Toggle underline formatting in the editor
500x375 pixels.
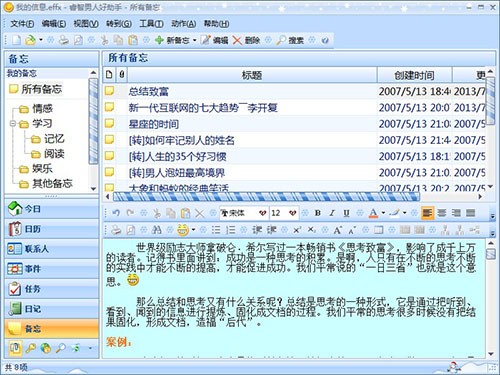[347, 213]
